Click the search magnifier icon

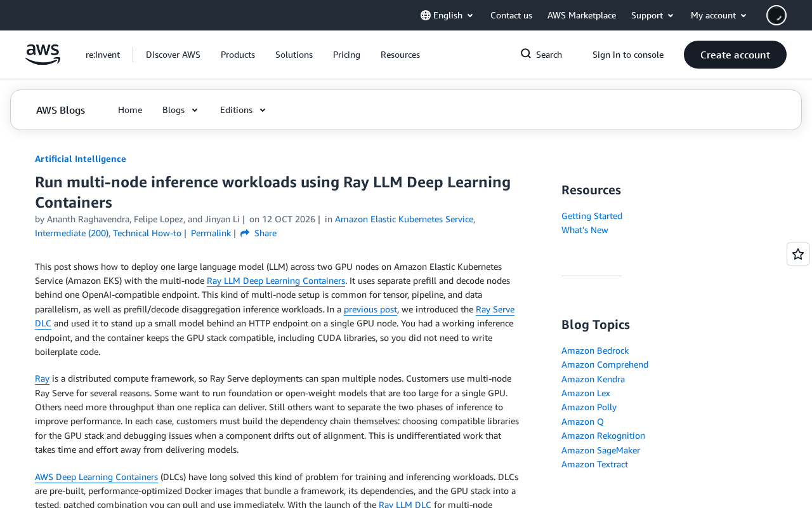pyautogui.click(x=526, y=54)
